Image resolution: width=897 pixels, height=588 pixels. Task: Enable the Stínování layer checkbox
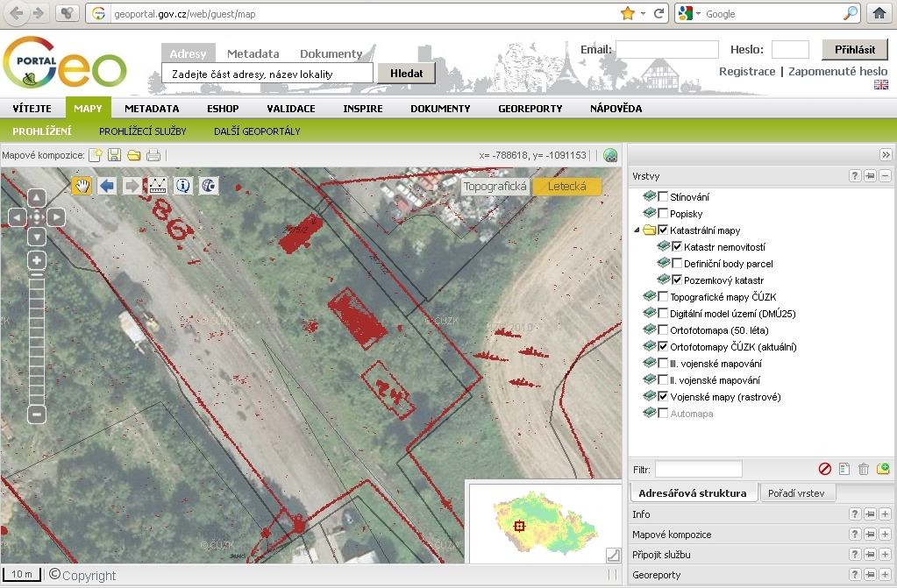tap(663, 197)
